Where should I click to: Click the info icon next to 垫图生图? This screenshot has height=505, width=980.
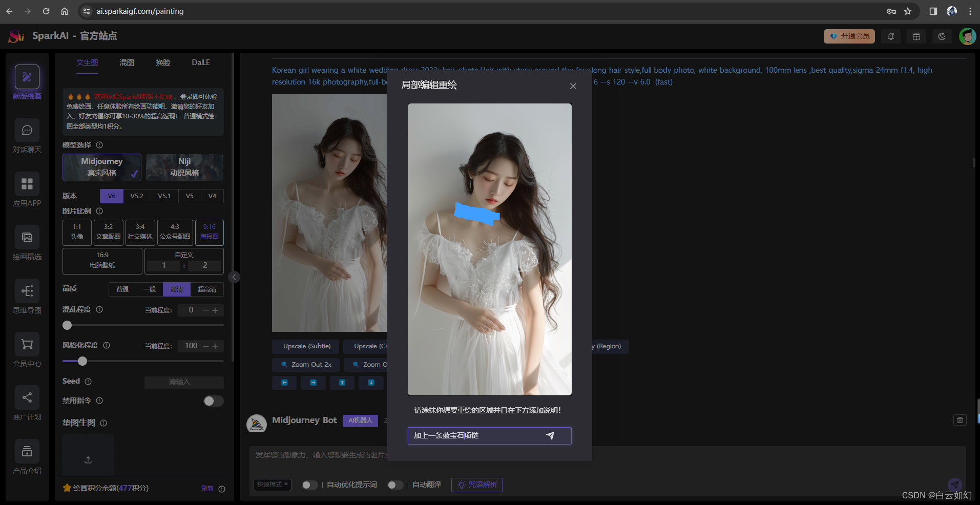pos(103,423)
